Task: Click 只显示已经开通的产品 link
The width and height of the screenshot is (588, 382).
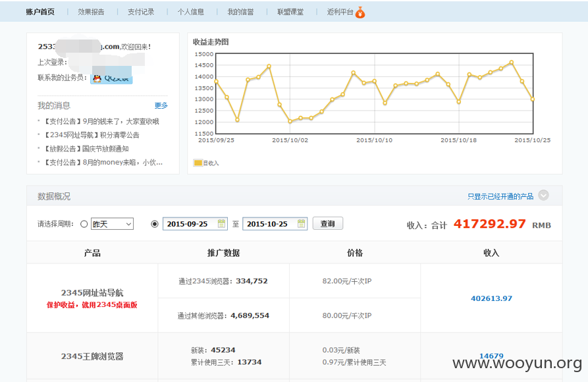Action: tap(500, 196)
